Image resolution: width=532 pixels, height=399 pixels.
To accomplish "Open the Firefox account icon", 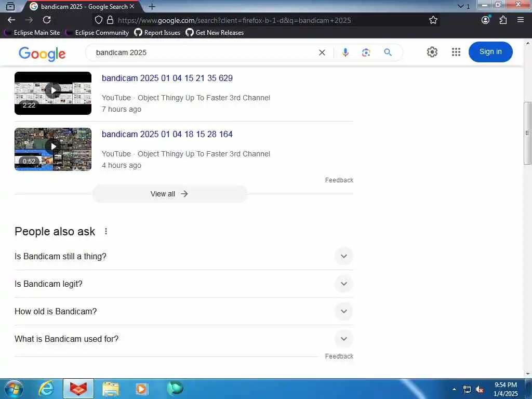I will pyautogui.click(x=486, y=20).
